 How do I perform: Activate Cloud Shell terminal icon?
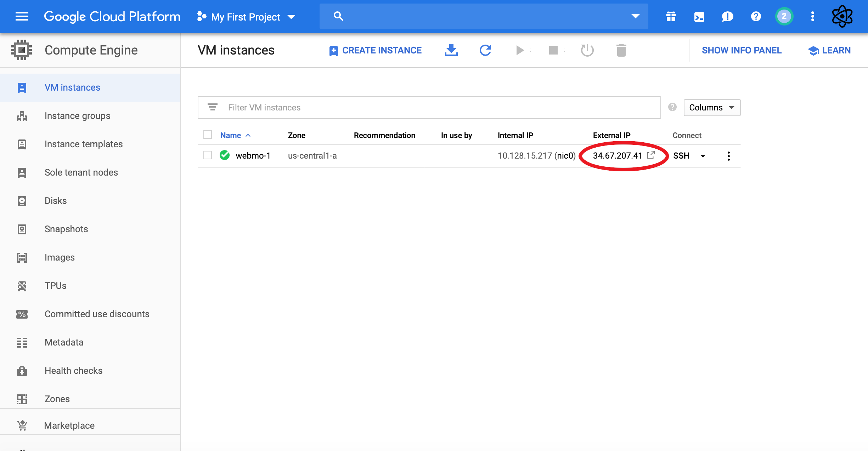coord(699,17)
